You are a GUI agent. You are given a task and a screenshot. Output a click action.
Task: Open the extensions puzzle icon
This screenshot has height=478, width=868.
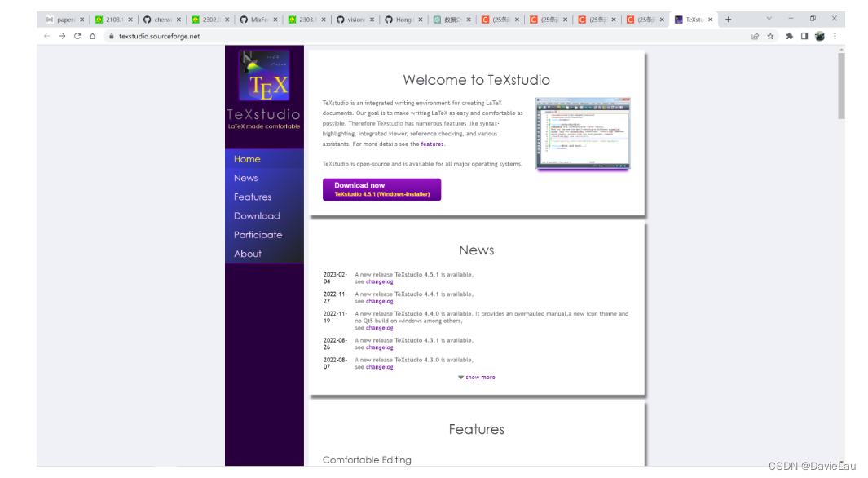789,36
